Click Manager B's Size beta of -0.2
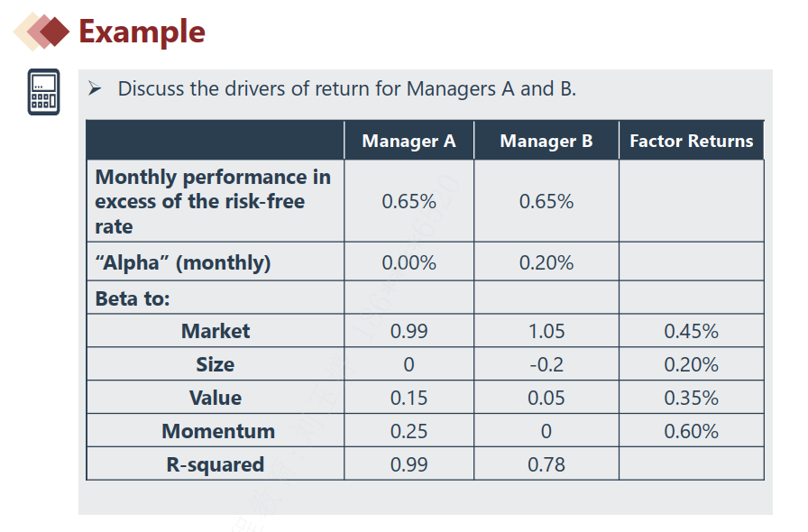This screenshot has width=808, height=532. (x=546, y=364)
